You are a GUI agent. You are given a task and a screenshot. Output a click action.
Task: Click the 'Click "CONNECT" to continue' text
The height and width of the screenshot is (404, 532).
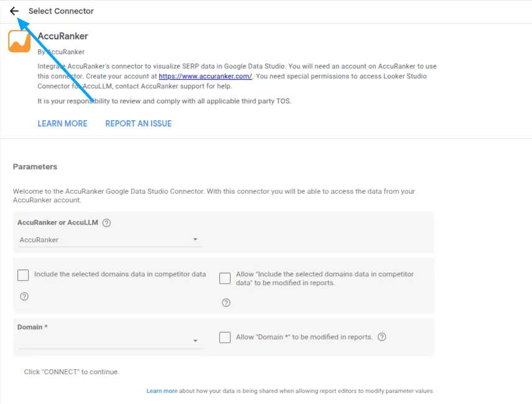coord(72,372)
